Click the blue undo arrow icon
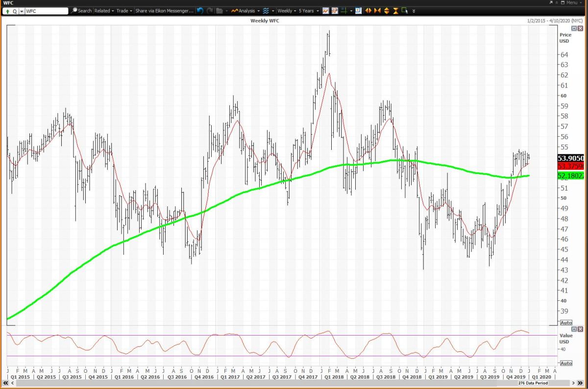The width and height of the screenshot is (588, 389). (200, 11)
